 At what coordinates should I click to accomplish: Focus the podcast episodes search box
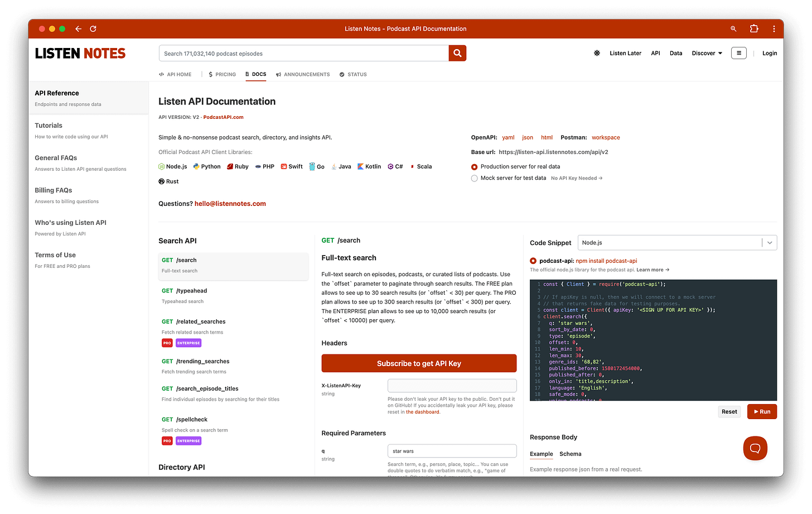(304, 53)
